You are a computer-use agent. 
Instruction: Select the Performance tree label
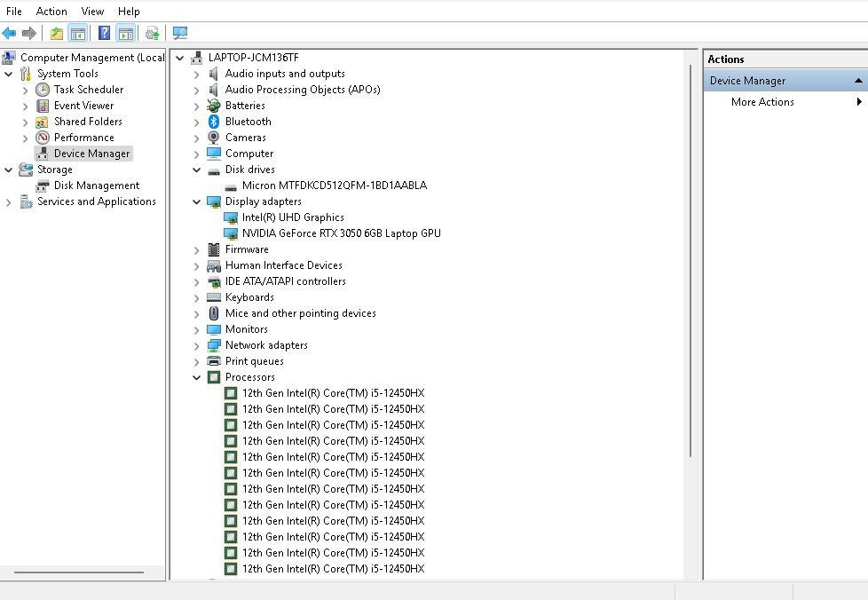(x=84, y=138)
